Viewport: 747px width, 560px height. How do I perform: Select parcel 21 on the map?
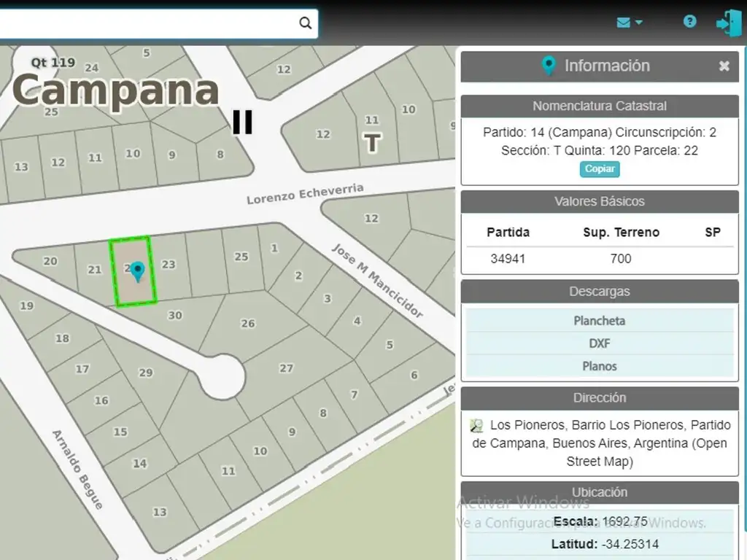94,270
